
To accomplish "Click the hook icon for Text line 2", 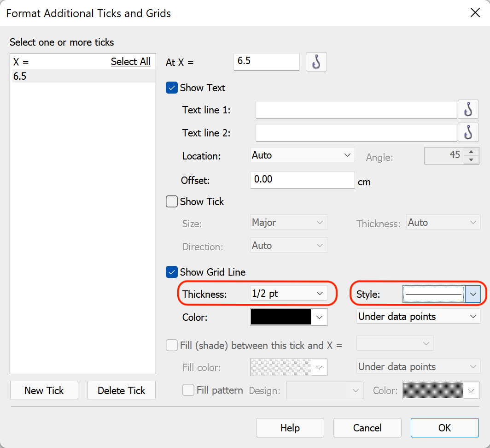I will coord(468,133).
